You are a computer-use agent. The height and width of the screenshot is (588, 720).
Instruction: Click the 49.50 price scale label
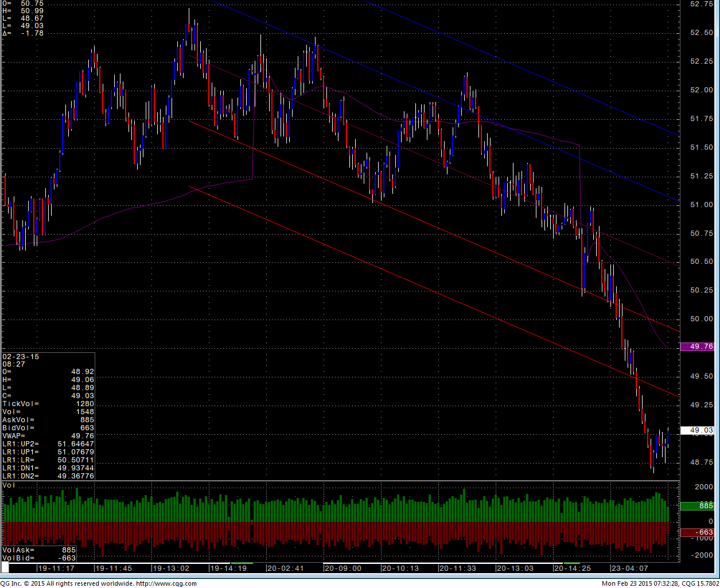pos(702,376)
